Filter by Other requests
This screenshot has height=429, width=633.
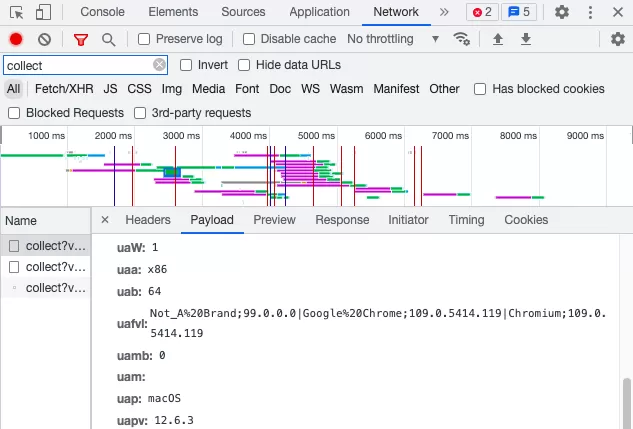coord(444,89)
